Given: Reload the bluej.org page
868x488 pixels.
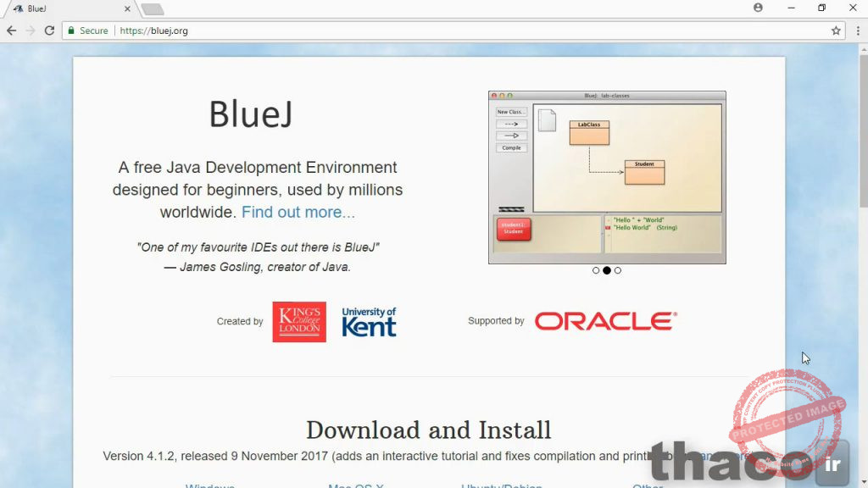Looking at the screenshot, I should [x=49, y=30].
